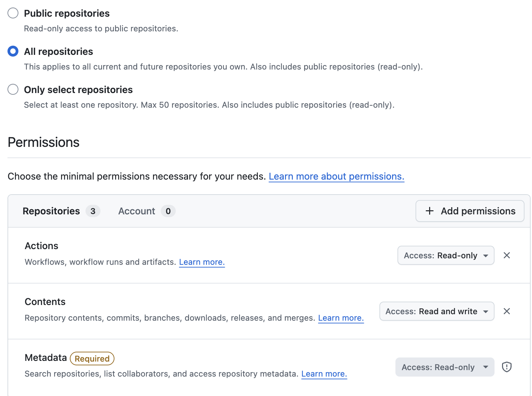Click the Add permissions button
532x396 pixels.
(x=470, y=211)
